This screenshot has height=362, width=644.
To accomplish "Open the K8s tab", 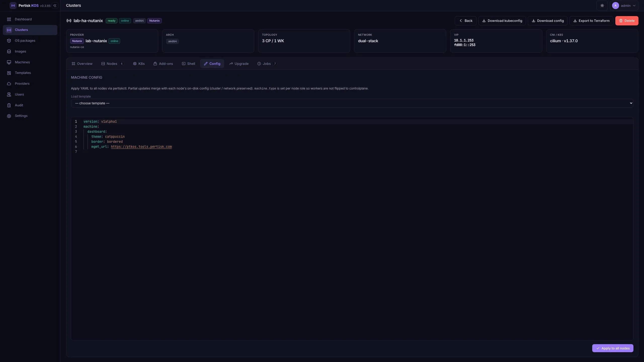I will [139, 64].
